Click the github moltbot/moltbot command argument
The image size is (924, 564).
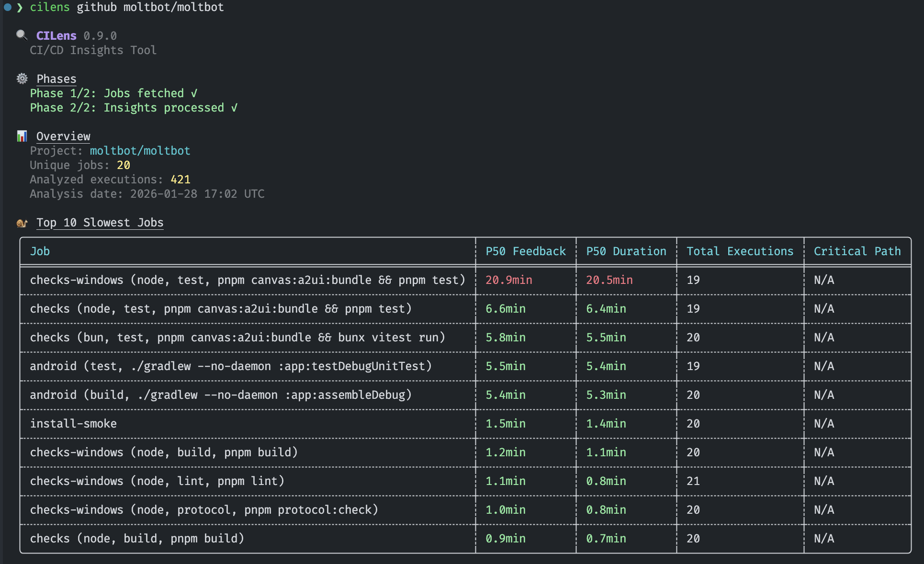(x=150, y=7)
